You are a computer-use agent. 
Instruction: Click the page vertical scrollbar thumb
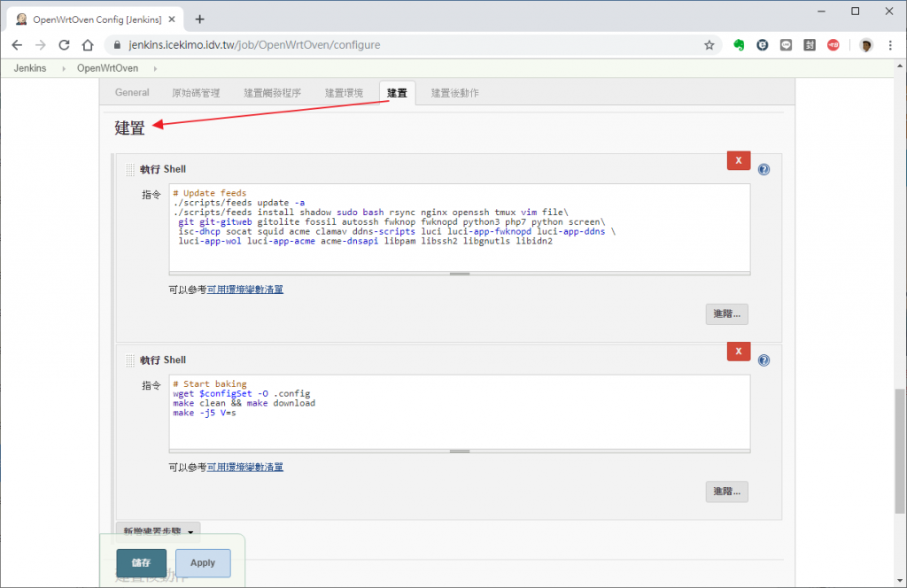click(900, 451)
